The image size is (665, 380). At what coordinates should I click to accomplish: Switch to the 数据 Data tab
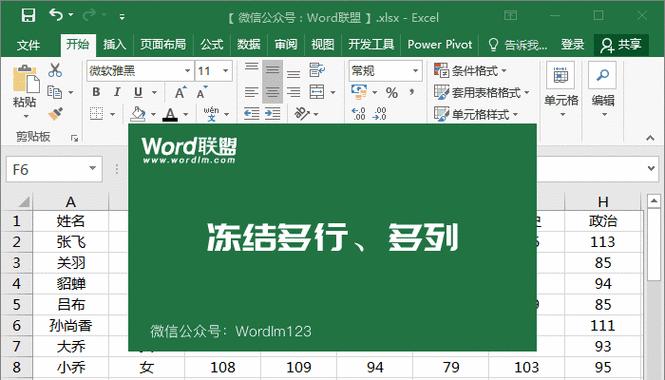pyautogui.click(x=249, y=45)
